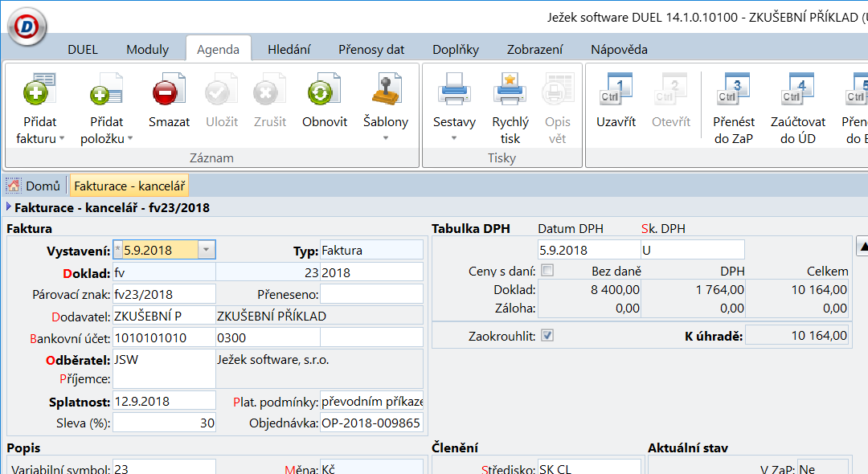Expand the Přidat položku dropdown arrow

tap(130, 138)
